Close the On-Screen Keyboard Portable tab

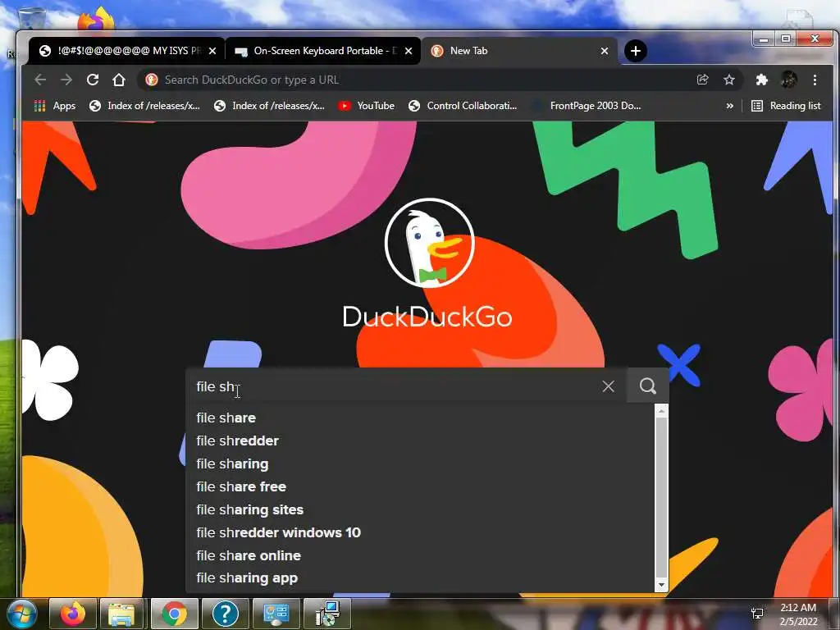[409, 51]
